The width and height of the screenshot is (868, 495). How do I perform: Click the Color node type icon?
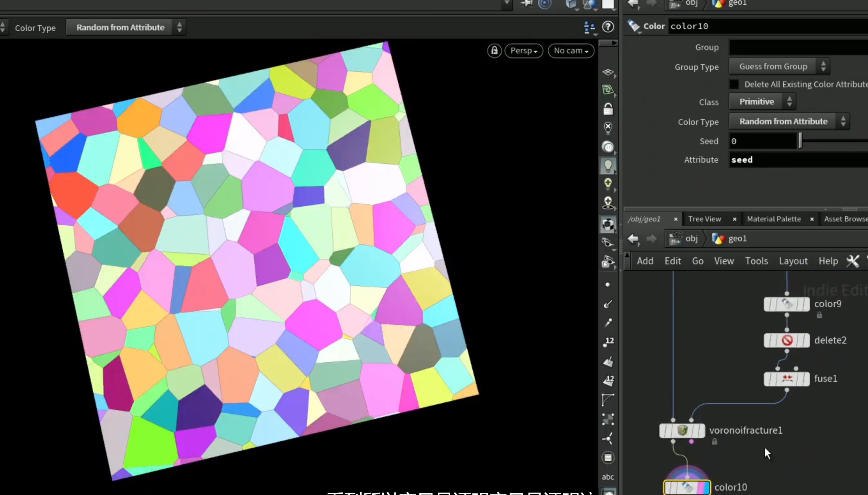click(634, 26)
